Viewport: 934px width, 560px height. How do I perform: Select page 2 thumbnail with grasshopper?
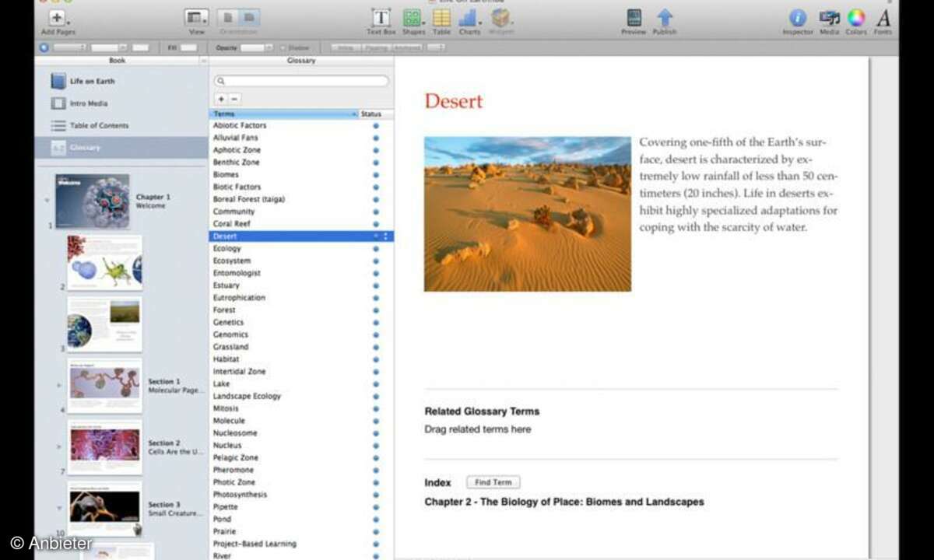tap(104, 263)
